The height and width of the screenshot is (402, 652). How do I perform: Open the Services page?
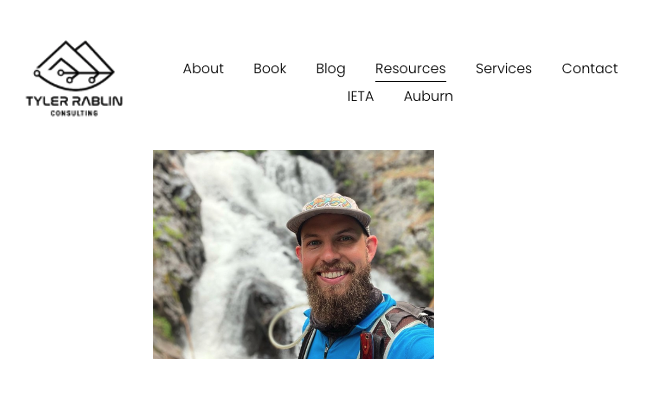coord(504,68)
